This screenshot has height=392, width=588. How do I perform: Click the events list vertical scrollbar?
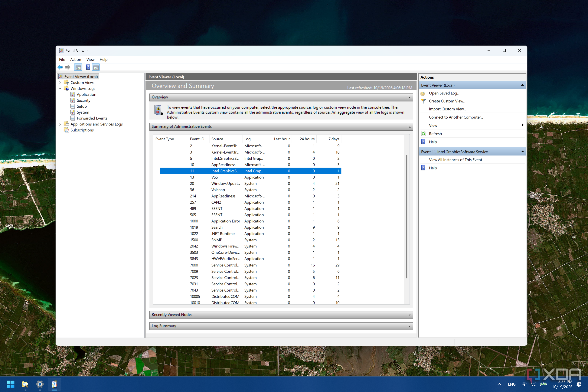407,217
